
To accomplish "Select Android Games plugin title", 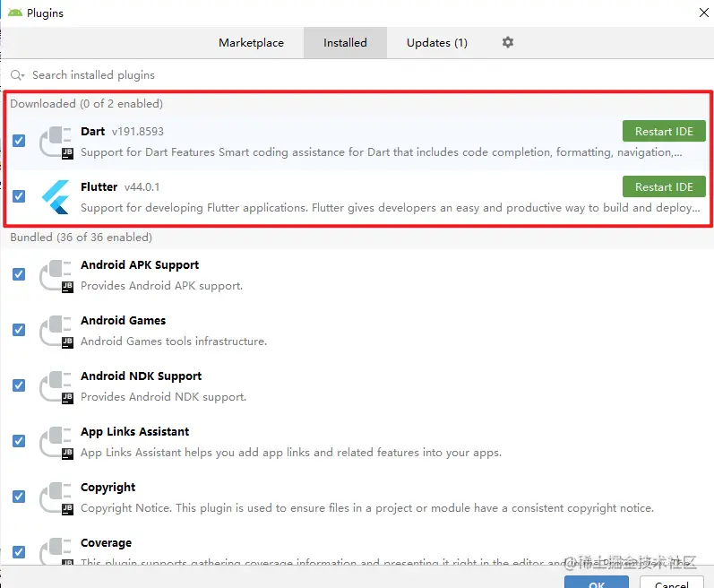I will (x=124, y=321).
